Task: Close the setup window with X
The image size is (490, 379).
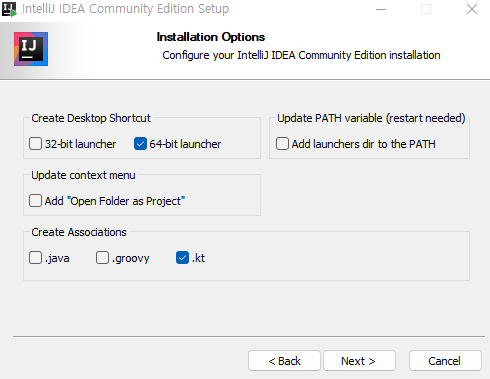Action: (x=472, y=9)
